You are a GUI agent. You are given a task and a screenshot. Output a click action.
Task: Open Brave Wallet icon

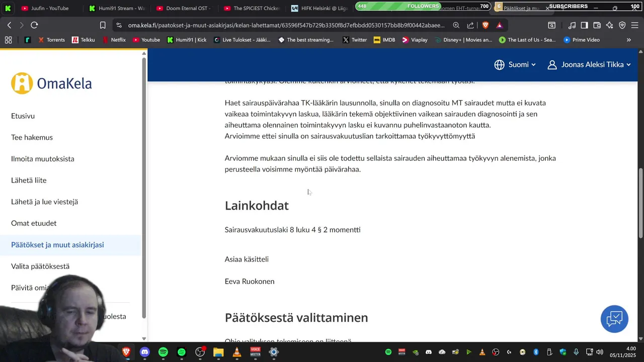(597, 25)
